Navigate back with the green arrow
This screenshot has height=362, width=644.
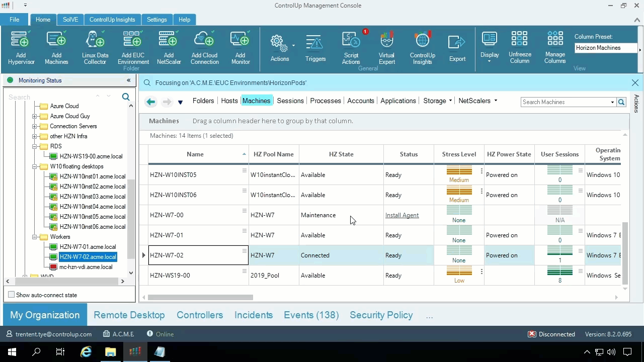point(150,102)
